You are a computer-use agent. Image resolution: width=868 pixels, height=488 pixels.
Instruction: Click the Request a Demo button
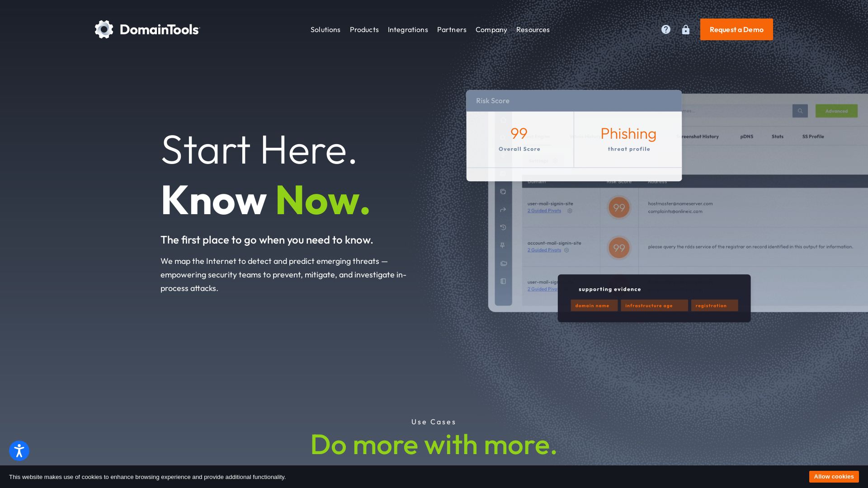pyautogui.click(x=736, y=29)
